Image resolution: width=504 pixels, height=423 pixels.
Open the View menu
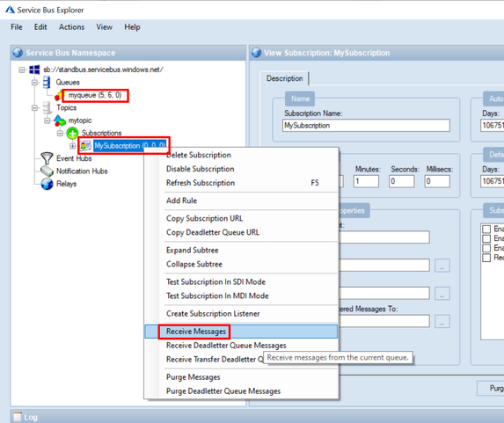point(105,27)
